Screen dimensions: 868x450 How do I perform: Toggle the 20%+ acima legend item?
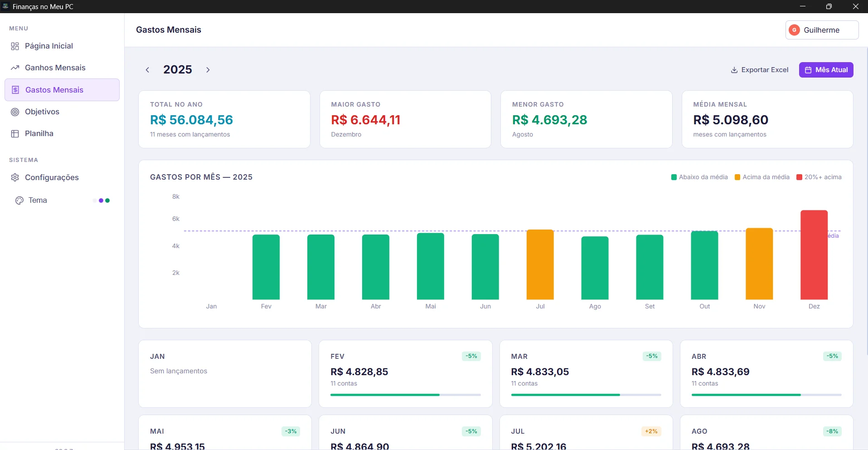819,177
